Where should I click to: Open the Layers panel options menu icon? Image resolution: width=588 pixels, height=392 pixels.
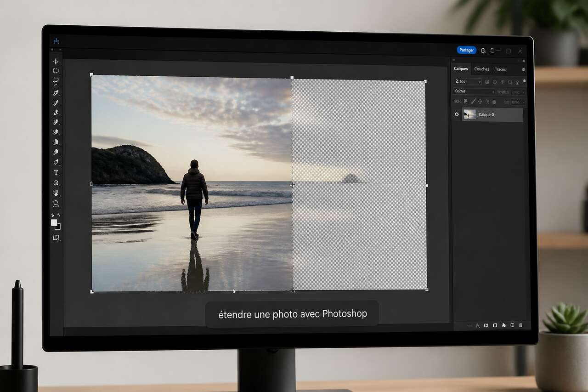[x=524, y=69]
